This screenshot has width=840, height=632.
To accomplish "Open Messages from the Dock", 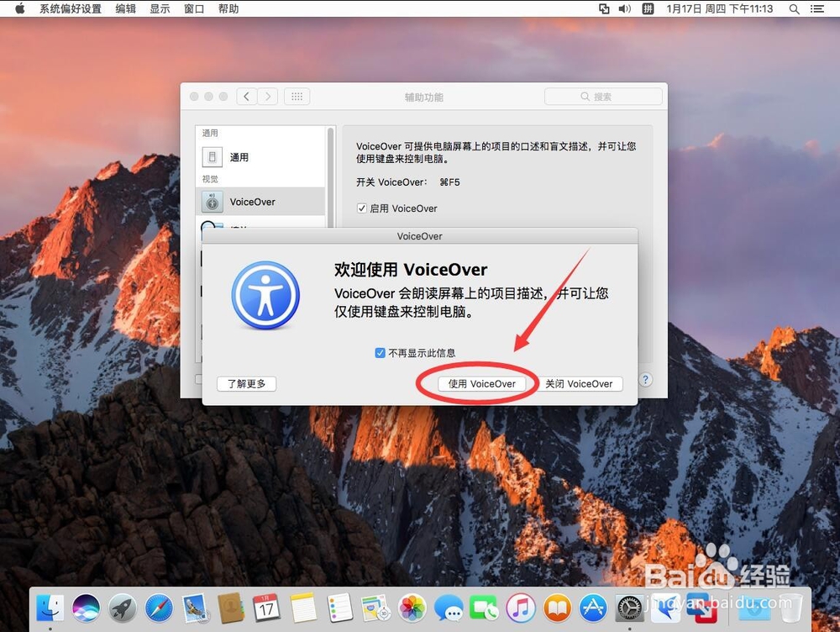I will coord(449,608).
